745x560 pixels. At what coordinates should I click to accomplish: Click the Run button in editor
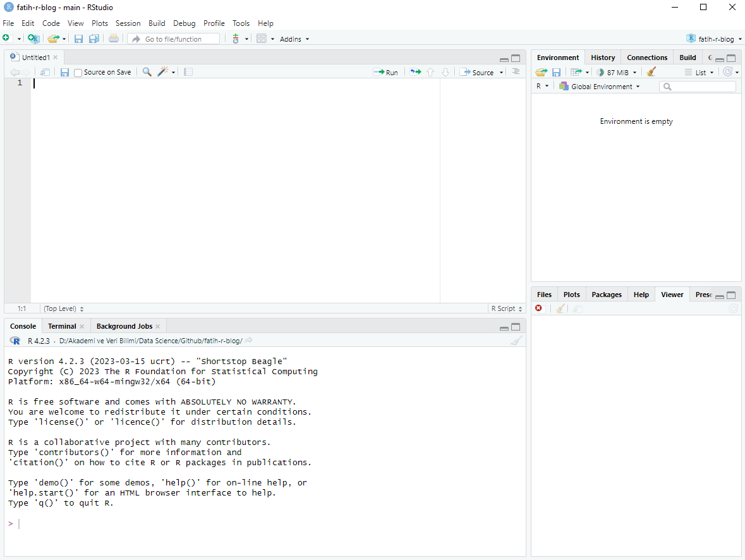point(385,72)
